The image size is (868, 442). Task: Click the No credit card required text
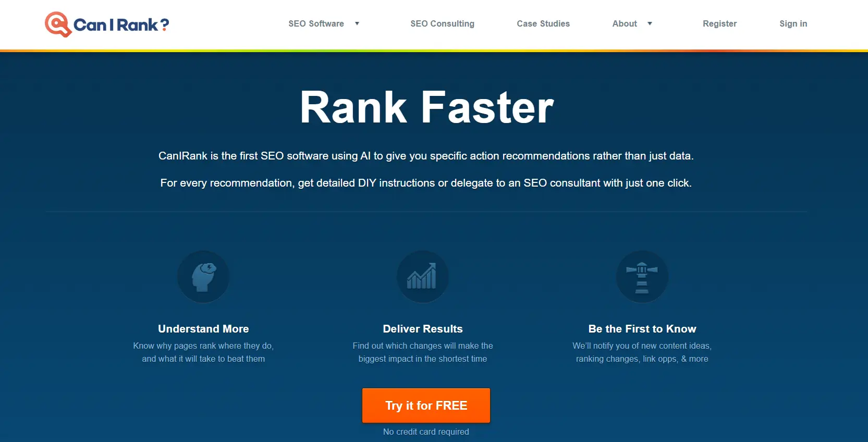426,432
